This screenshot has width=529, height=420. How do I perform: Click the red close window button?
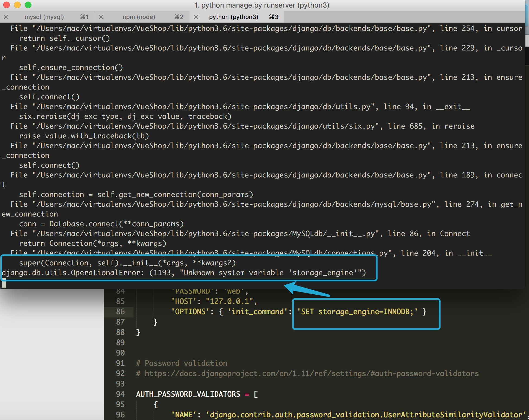tap(7, 5)
